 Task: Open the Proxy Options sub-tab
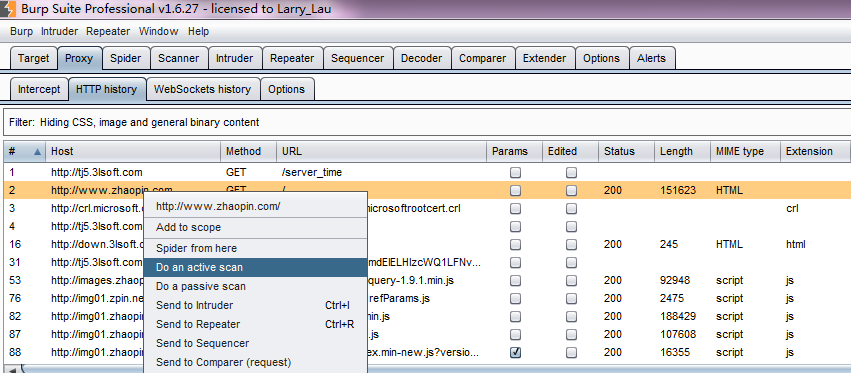(x=287, y=89)
